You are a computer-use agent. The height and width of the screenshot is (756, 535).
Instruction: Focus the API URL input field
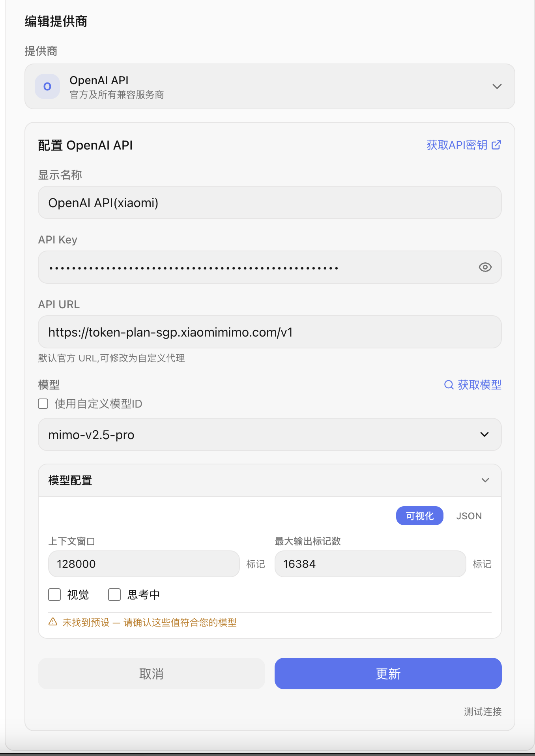point(270,332)
